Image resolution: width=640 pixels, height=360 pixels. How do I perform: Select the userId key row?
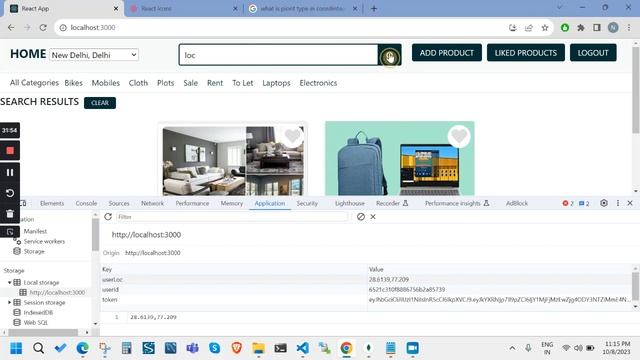pos(366,289)
